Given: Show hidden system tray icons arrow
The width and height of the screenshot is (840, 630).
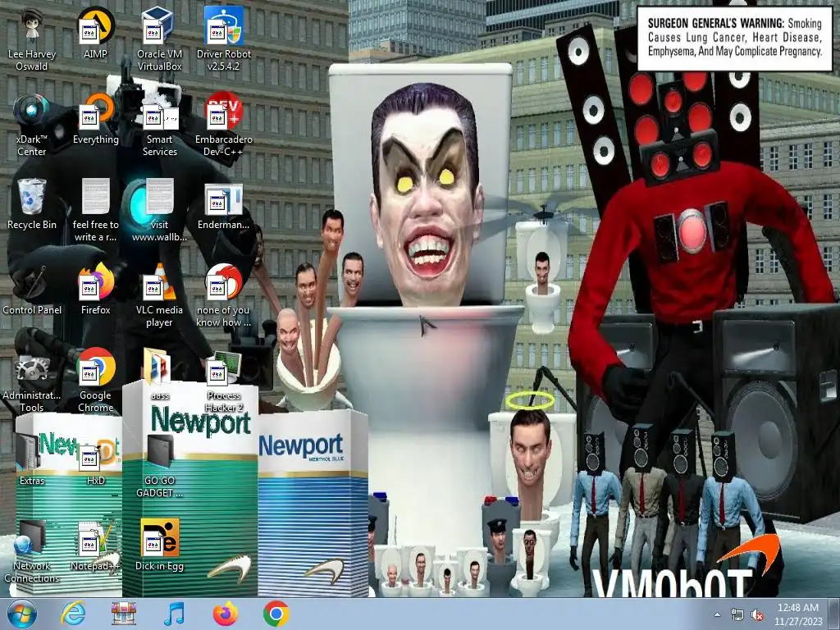Looking at the screenshot, I should 717,614.
